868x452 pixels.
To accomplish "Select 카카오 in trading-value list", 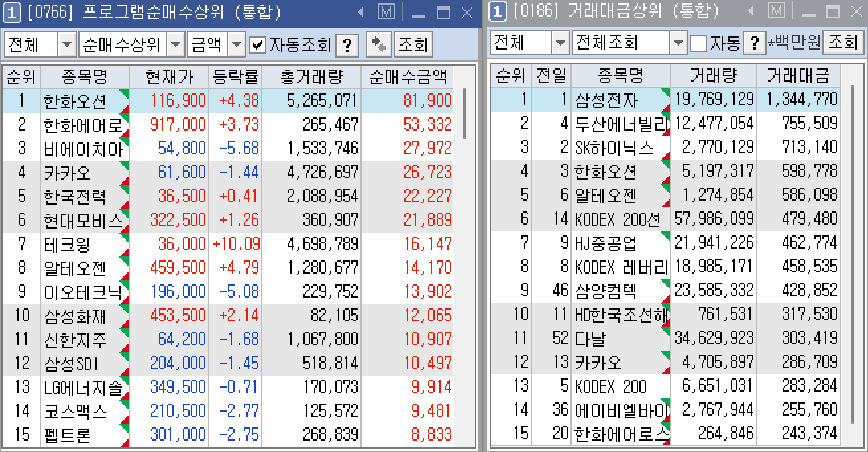I will pos(665,361).
